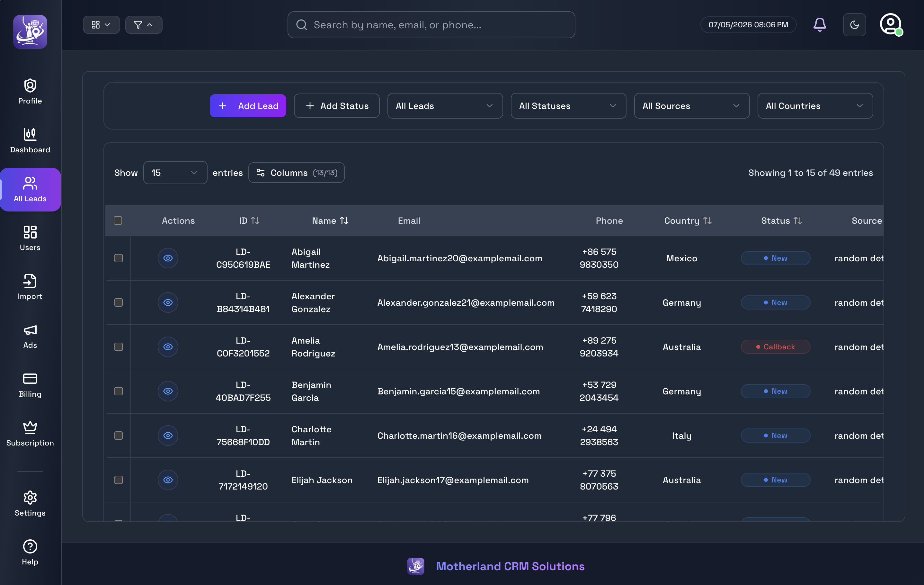This screenshot has height=585, width=924.
Task: Click the Email column header
Action: coord(409,220)
